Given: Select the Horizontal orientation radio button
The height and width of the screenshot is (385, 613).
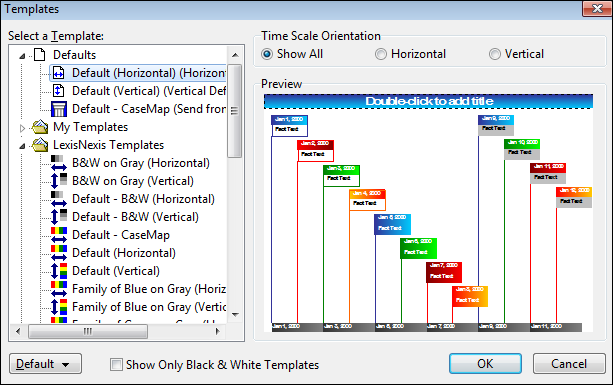Looking at the screenshot, I should coord(381,54).
